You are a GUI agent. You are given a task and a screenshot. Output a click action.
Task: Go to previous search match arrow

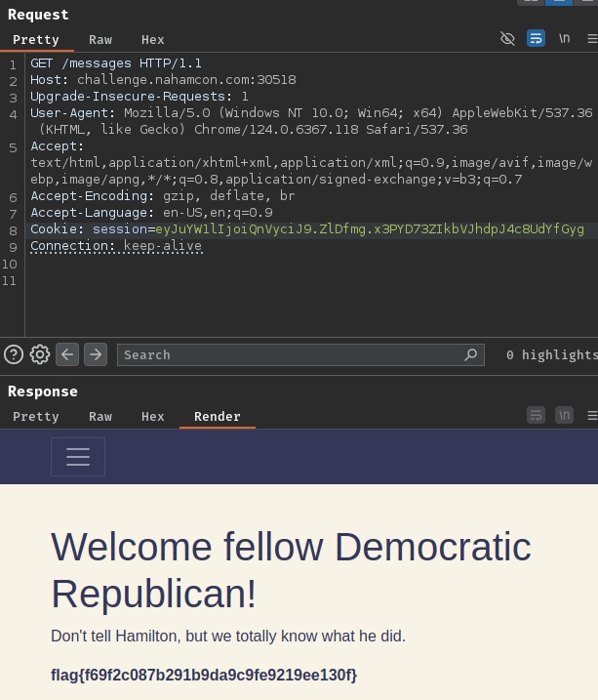67,354
